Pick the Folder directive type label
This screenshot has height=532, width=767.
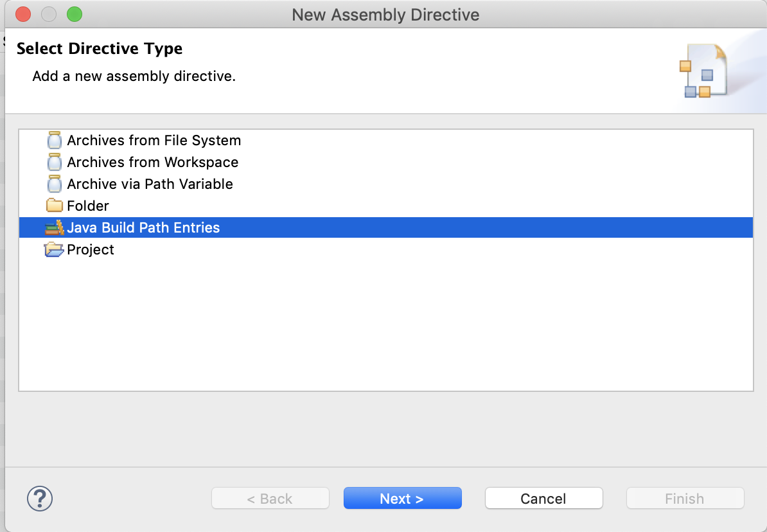(88, 206)
